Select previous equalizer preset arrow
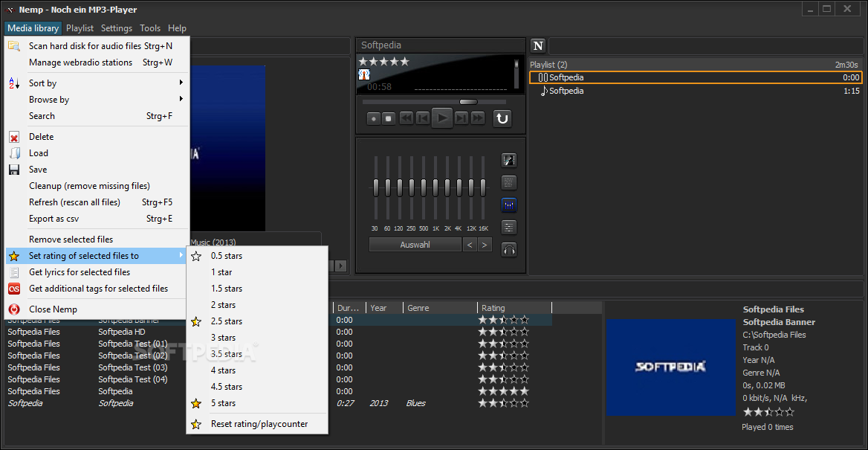 pyautogui.click(x=470, y=245)
